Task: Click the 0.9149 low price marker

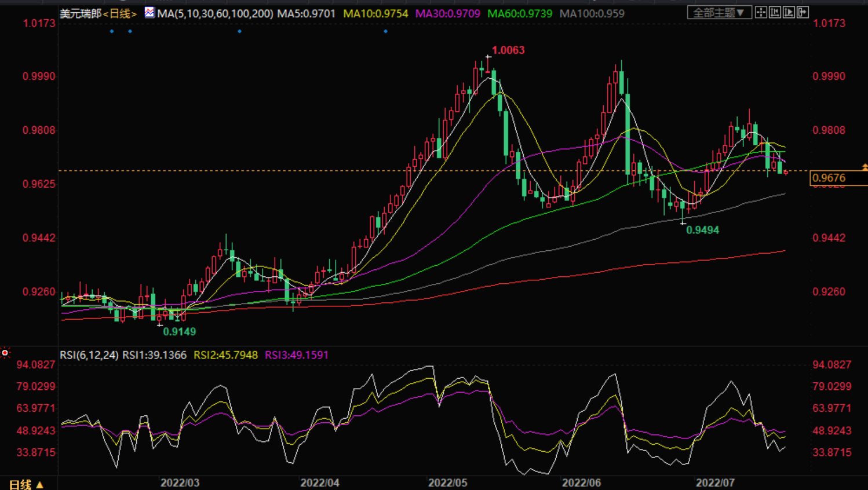Action: coord(179,331)
